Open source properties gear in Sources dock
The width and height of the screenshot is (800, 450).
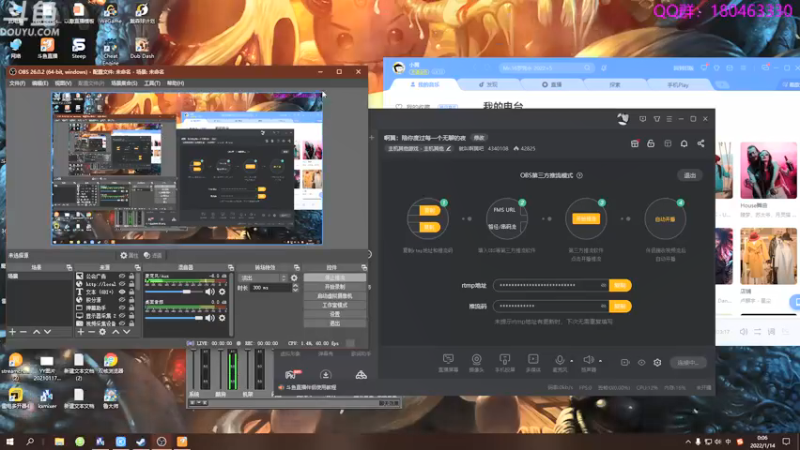tap(103, 332)
